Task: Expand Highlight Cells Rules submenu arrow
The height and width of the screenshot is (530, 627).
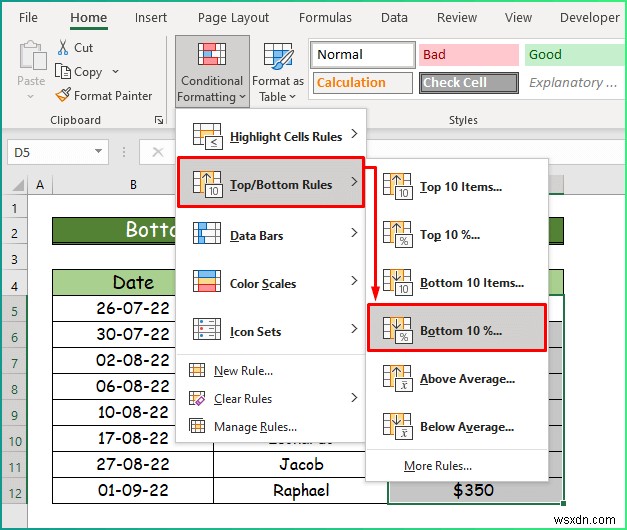Action: click(x=354, y=134)
